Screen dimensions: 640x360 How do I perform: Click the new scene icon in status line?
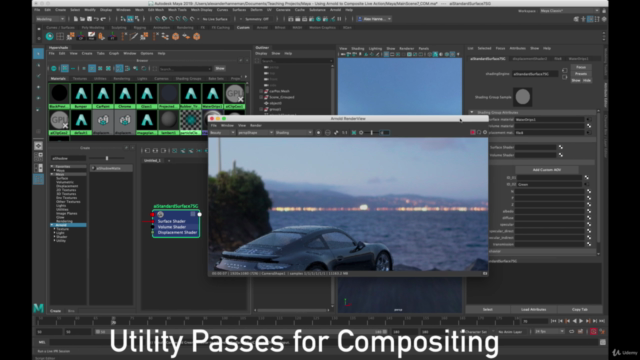pos(76,19)
